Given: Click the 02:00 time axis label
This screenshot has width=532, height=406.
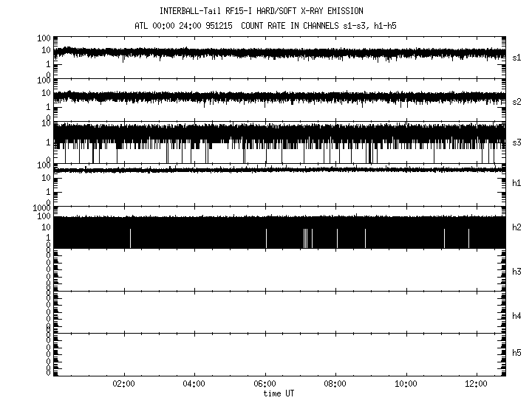Looking at the screenshot, I should coord(123,385).
